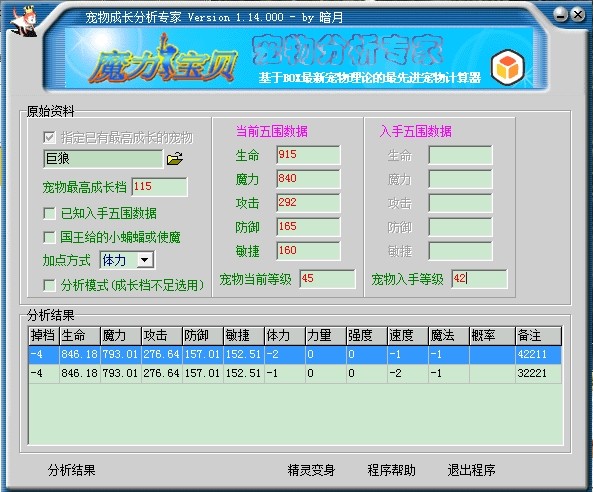Screen dimensions: 593x492
Task: Click the 宠物当前等级 field showing 45
Action: click(327, 279)
